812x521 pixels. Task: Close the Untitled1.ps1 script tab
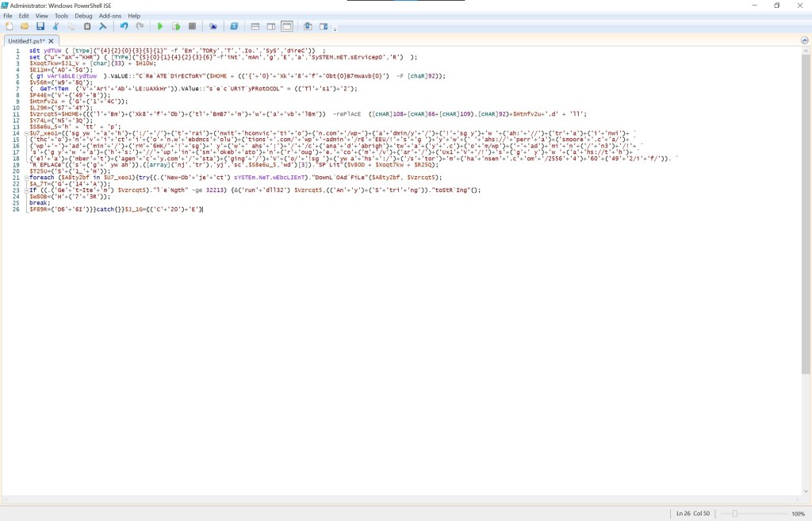52,40
